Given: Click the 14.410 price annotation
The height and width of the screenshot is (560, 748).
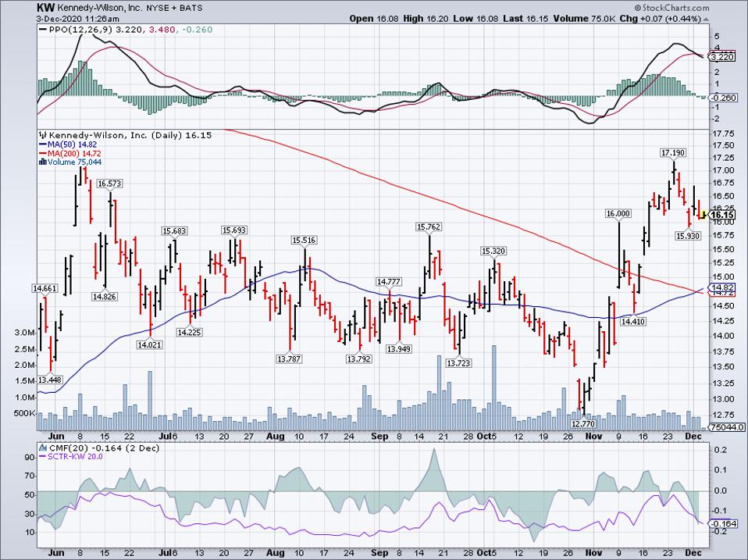Looking at the screenshot, I should tap(633, 322).
